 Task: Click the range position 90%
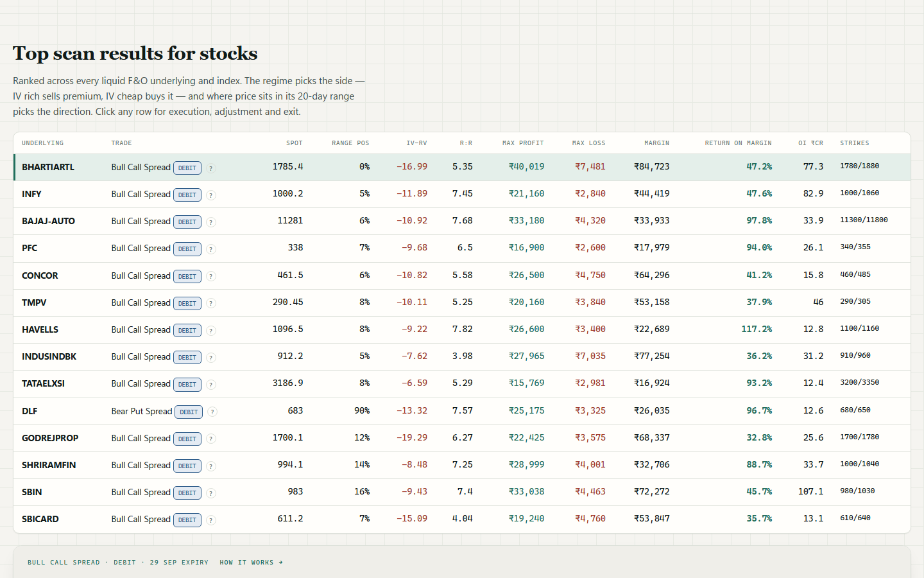click(362, 411)
